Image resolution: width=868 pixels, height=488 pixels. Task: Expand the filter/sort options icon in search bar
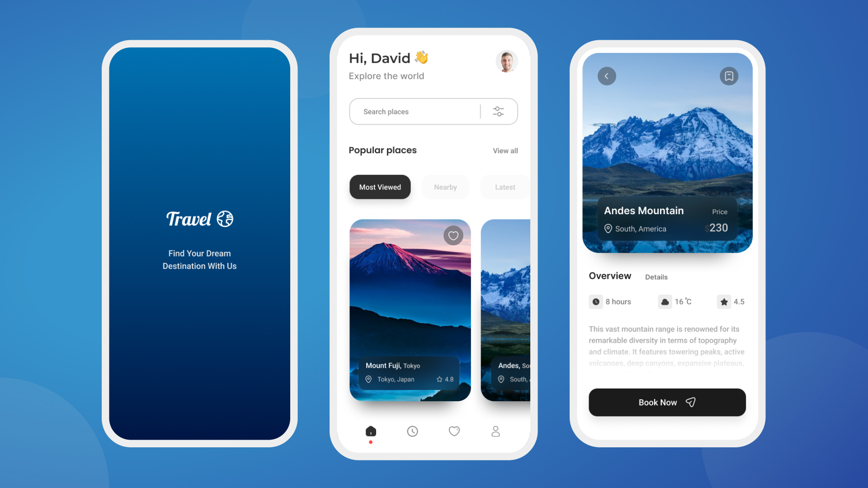click(498, 112)
